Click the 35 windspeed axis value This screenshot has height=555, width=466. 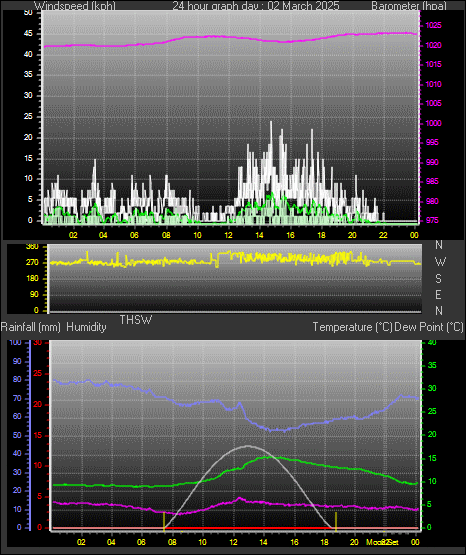point(28,75)
